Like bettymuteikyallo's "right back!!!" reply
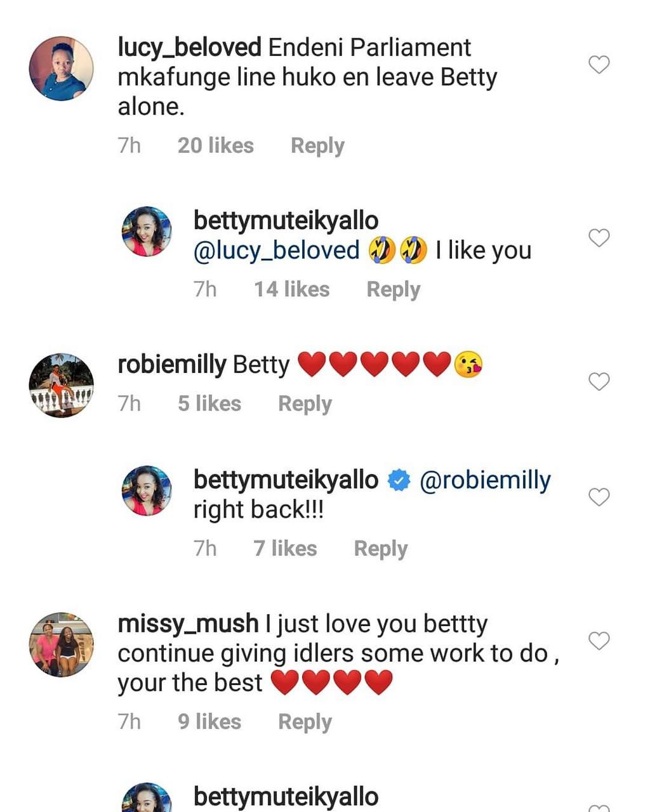The height and width of the screenshot is (812, 650). click(x=599, y=497)
